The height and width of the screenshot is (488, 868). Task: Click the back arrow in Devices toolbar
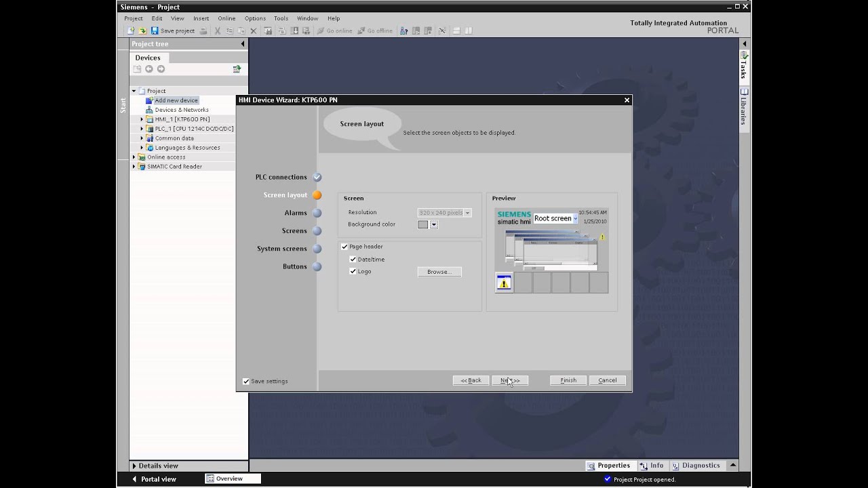[149, 68]
